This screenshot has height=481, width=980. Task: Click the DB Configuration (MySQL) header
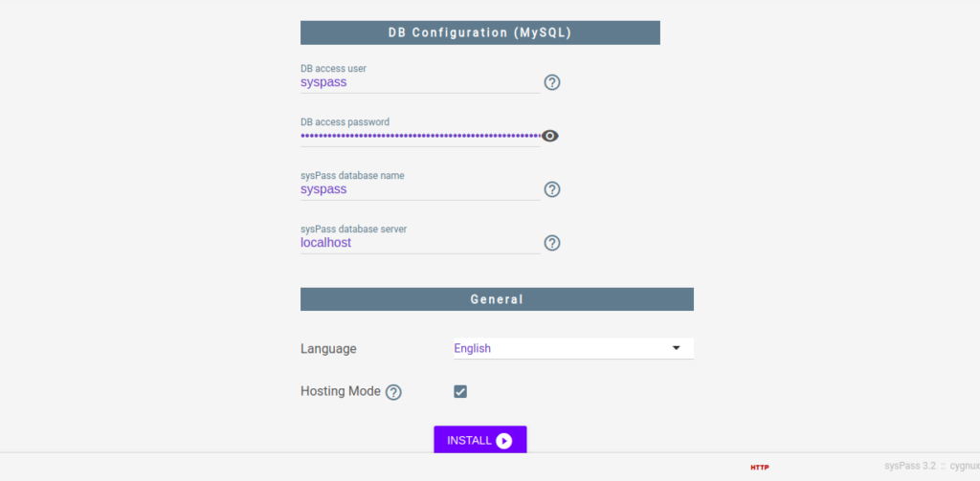(x=480, y=33)
